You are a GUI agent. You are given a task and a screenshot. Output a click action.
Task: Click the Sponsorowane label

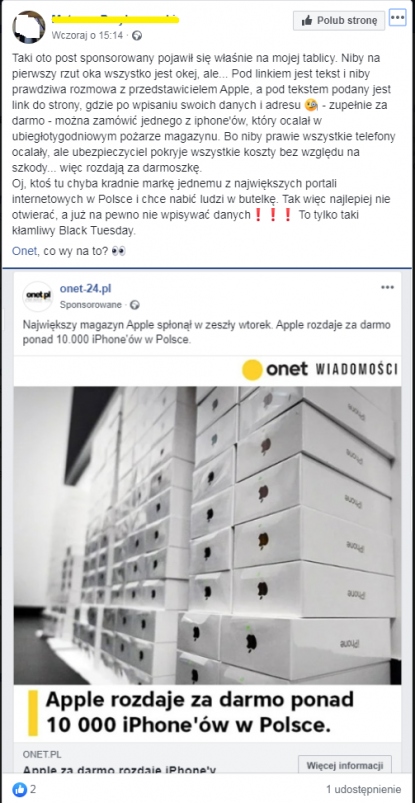(91, 305)
